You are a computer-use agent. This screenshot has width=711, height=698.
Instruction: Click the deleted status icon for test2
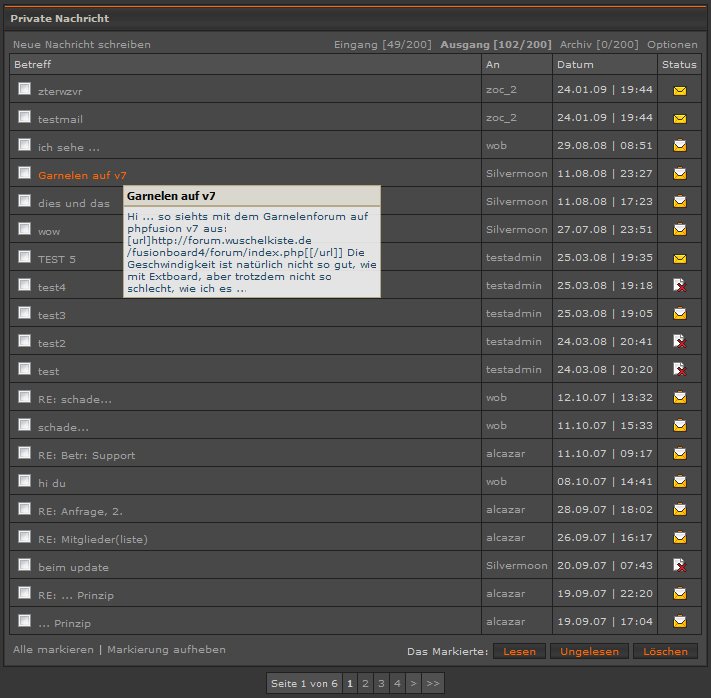[680, 342]
